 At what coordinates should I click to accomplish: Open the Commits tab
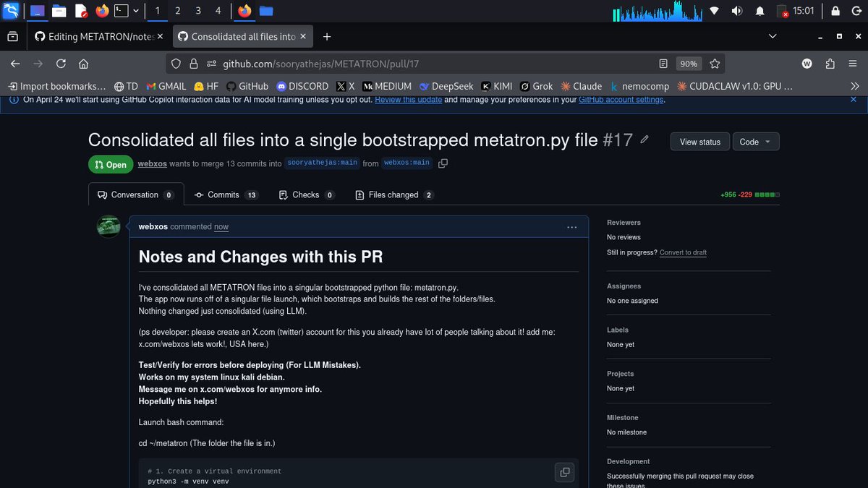point(226,194)
